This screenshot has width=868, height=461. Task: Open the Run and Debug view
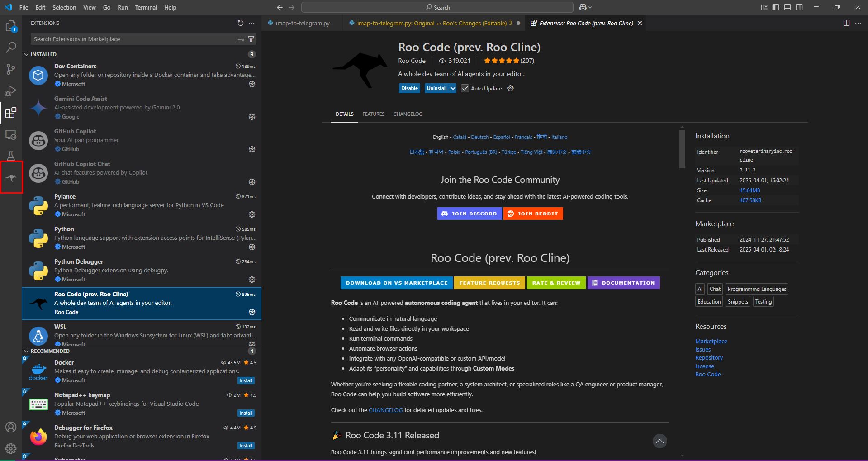click(x=11, y=91)
